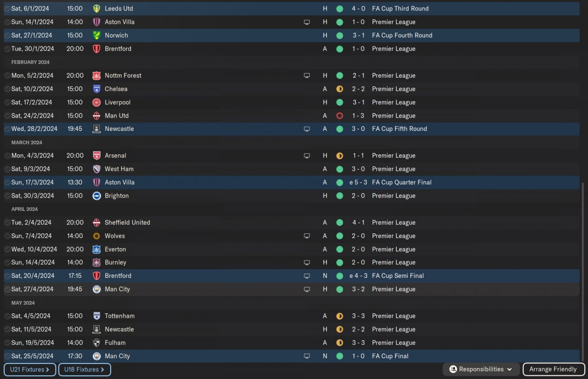Open the FA Cup Semi Final competition link
This screenshot has height=379, width=588.
(398, 276)
